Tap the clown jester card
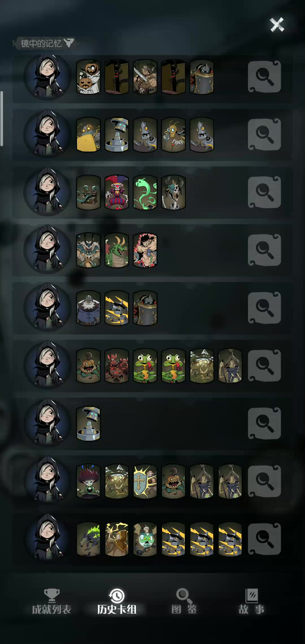 117,192
